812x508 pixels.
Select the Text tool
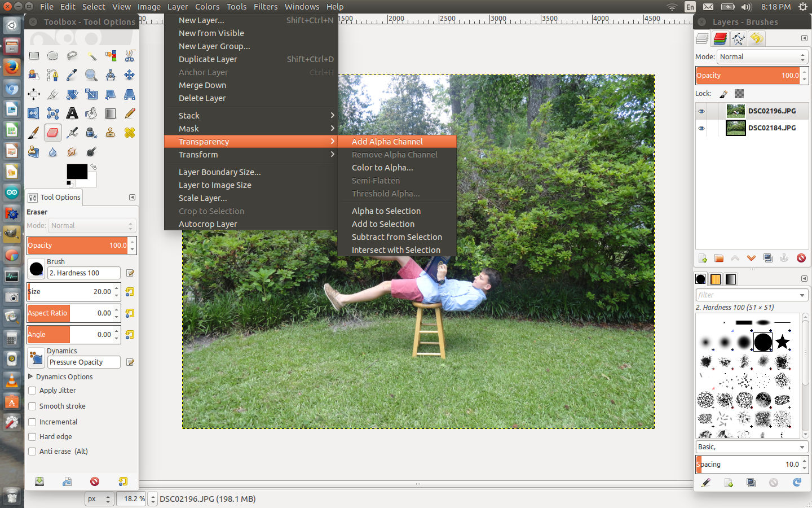pos(72,113)
